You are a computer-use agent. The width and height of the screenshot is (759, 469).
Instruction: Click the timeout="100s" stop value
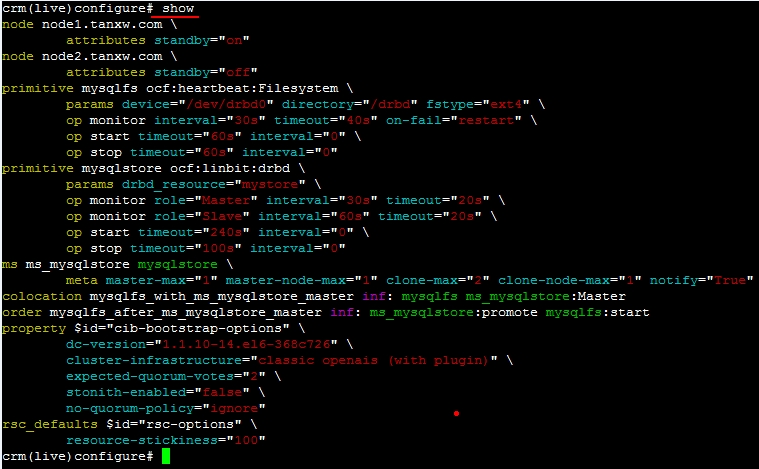[x=186, y=248]
